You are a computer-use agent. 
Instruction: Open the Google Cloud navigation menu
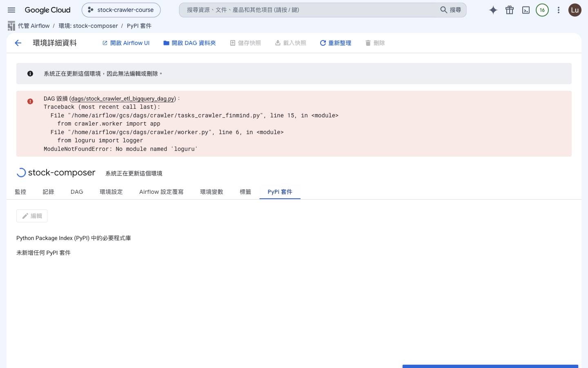tap(11, 10)
